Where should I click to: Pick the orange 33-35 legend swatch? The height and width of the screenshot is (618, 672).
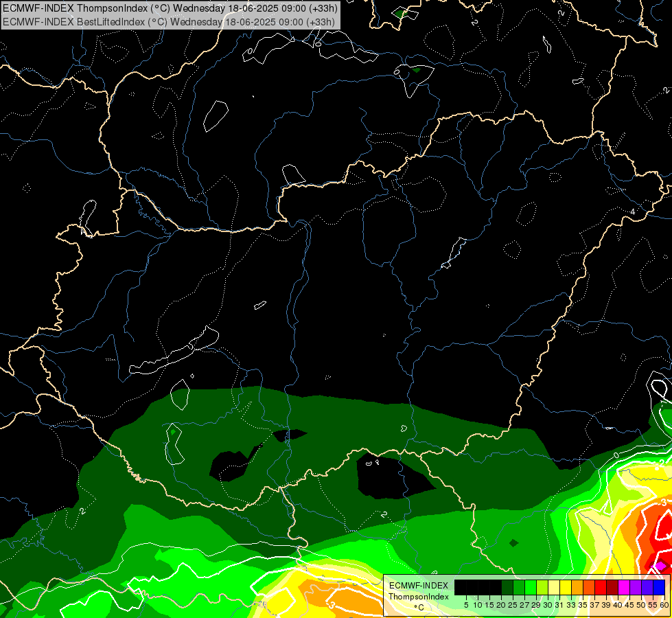[x=577, y=588]
